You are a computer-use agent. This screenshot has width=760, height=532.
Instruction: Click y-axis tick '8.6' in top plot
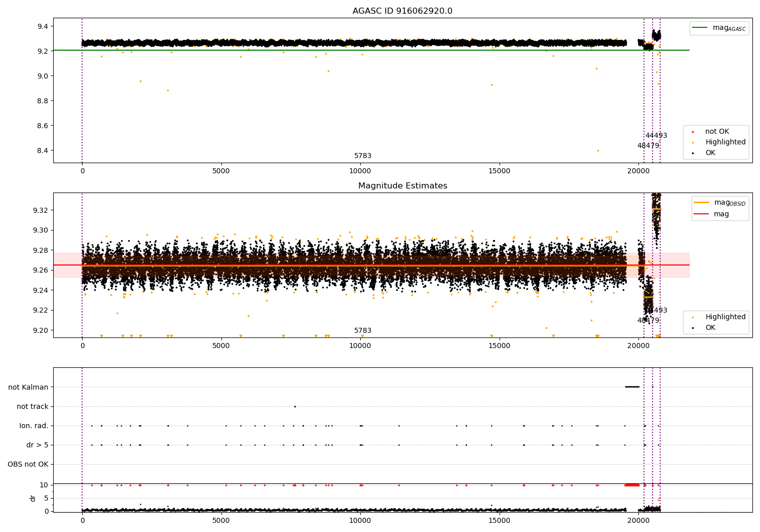43,126
